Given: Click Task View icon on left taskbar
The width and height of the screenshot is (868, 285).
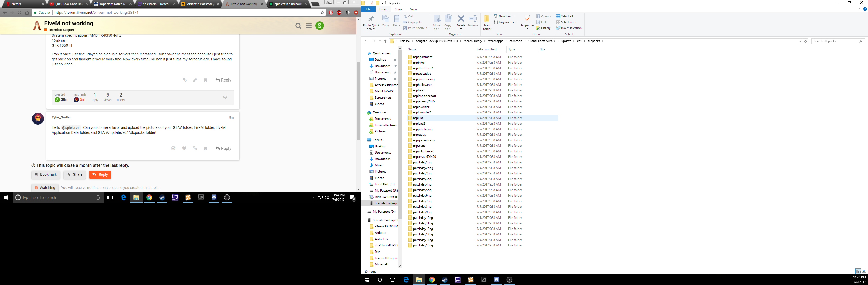Looking at the screenshot, I should coord(110,197).
